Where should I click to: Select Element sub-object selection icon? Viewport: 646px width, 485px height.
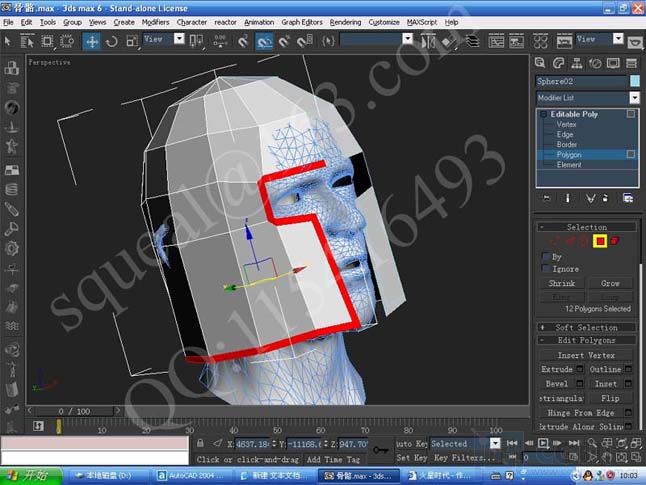[x=615, y=241]
